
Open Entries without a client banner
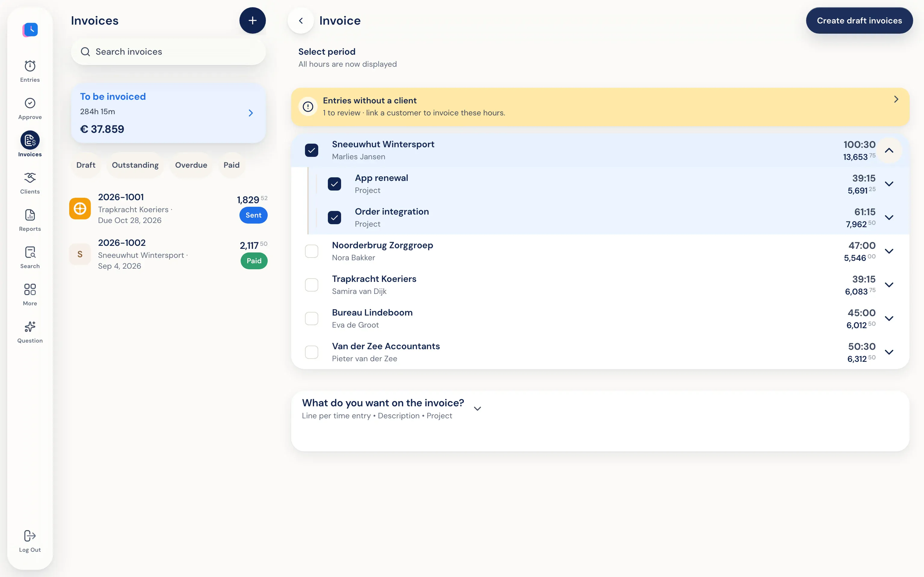coord(600,107)
